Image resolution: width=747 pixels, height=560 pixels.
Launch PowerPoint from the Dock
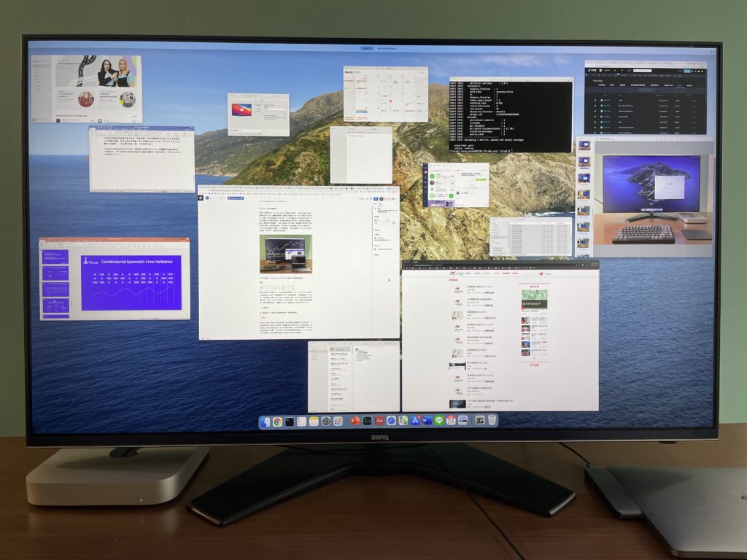[355, 421]
